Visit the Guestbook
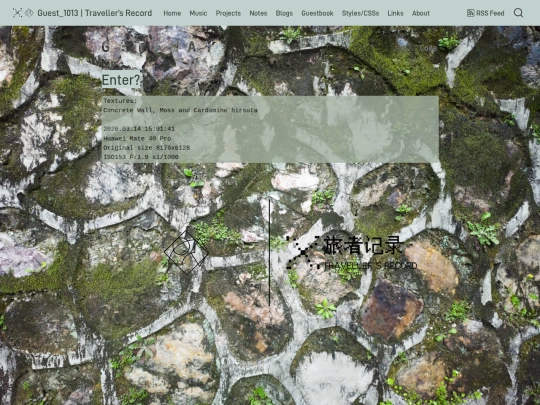 [x=317, y=13]
